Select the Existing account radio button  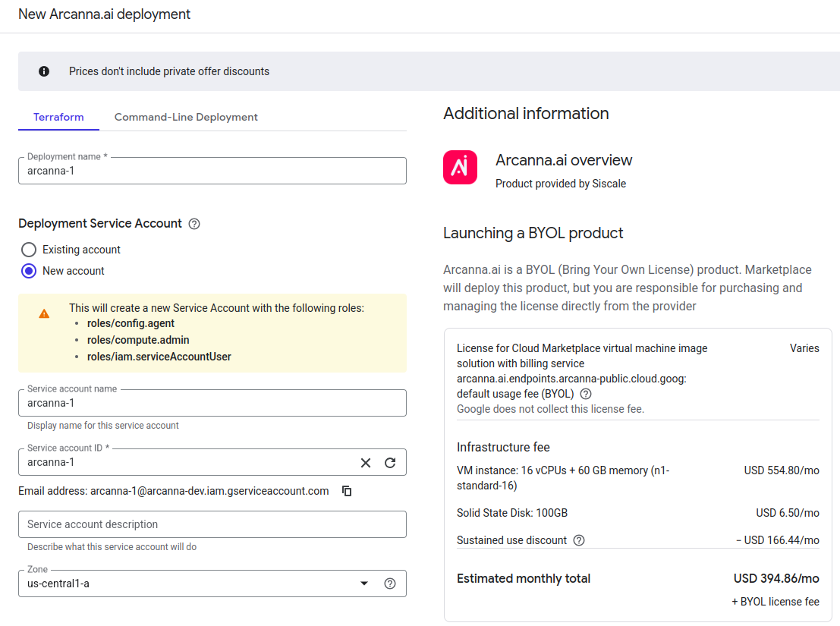point(29,250)
